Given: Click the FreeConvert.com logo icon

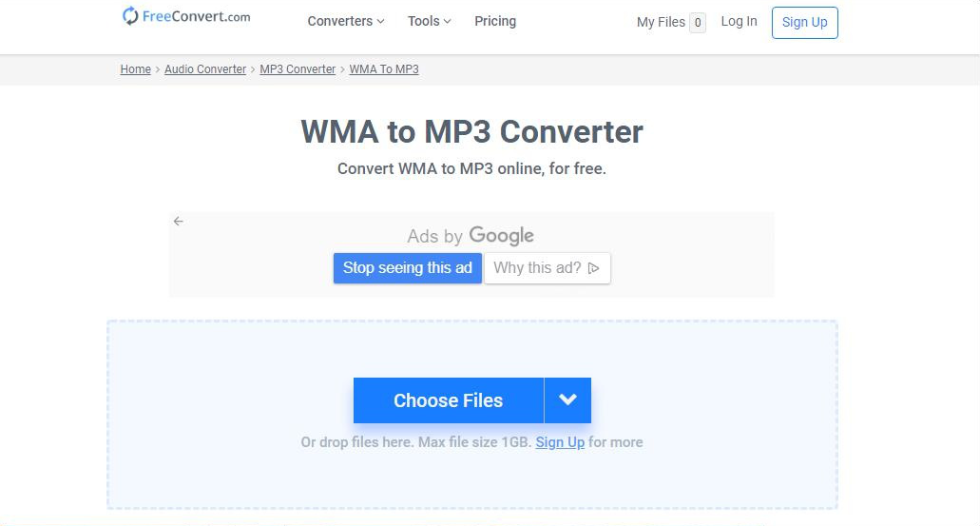Looking at the screenshot, I should point(130,16).
